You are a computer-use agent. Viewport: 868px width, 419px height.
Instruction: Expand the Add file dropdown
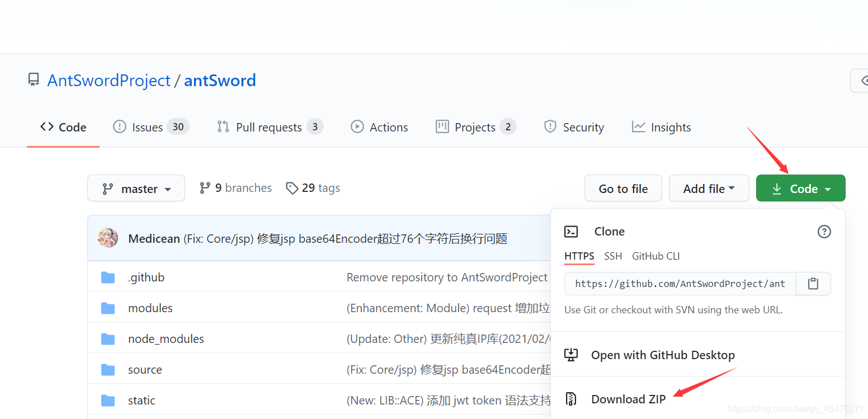click(x=709, y=188)
